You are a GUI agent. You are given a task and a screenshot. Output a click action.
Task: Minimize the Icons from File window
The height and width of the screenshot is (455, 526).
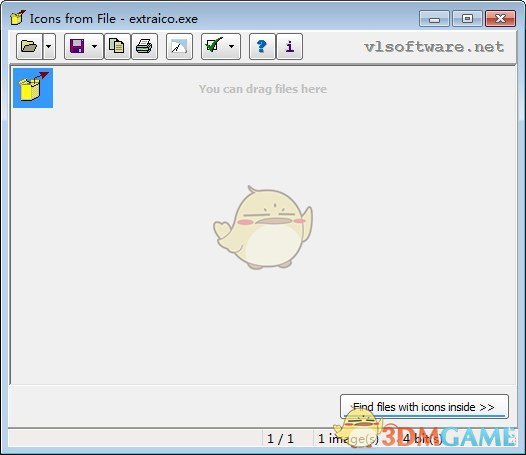pos(434,18)
